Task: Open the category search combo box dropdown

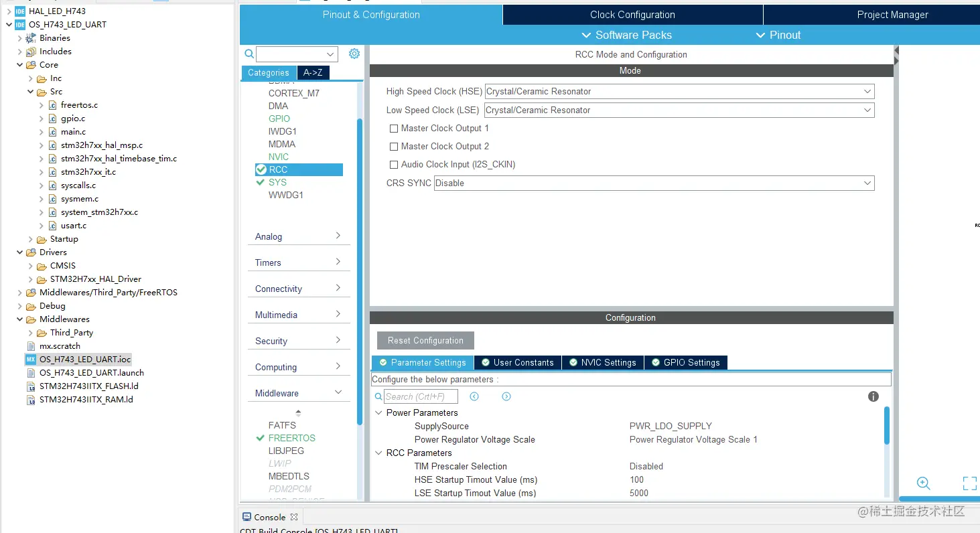Action: tap(330, 54)
